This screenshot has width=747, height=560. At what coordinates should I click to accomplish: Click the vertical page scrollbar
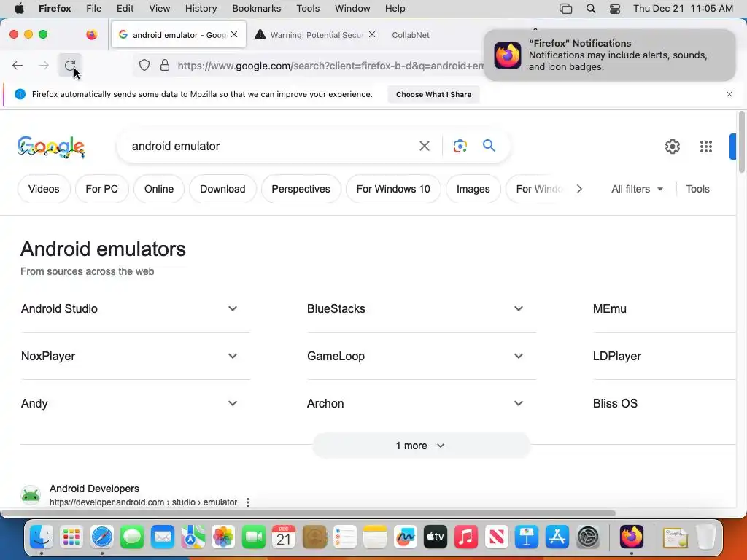(741, 142)
